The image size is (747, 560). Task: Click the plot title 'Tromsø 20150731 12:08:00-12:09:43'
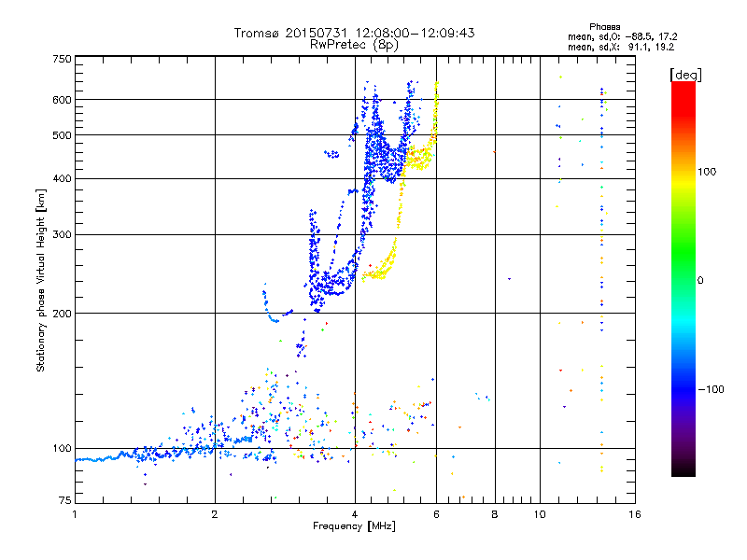pyautogui.click(x=354, y=33)
